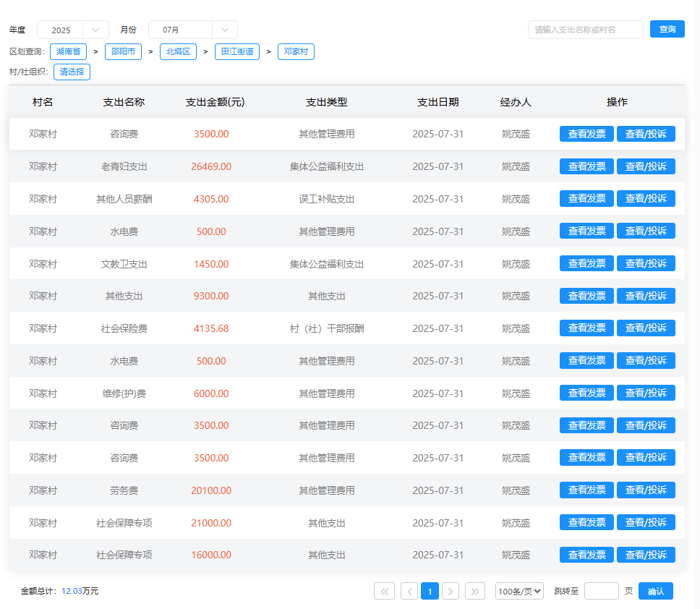This screenshot has height=609, width=700.
Task: Open the 100条/页 page size dropdown
Action: [x=519, y=591]
